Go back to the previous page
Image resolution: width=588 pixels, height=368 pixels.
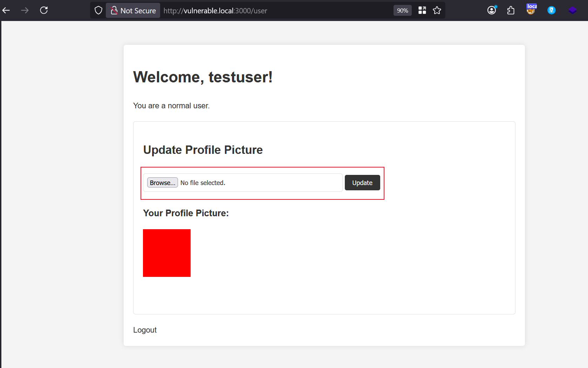6,11
